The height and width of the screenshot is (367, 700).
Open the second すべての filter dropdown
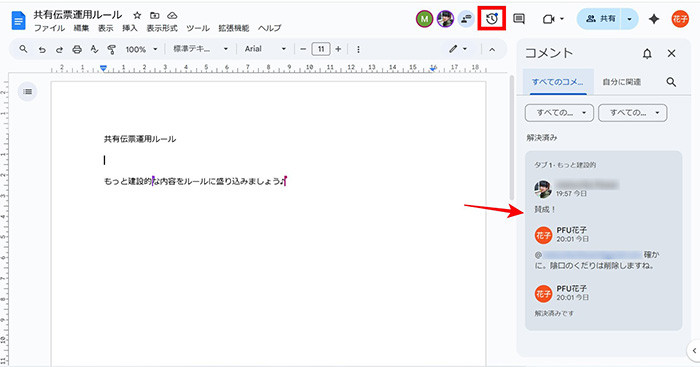point(633,113)
